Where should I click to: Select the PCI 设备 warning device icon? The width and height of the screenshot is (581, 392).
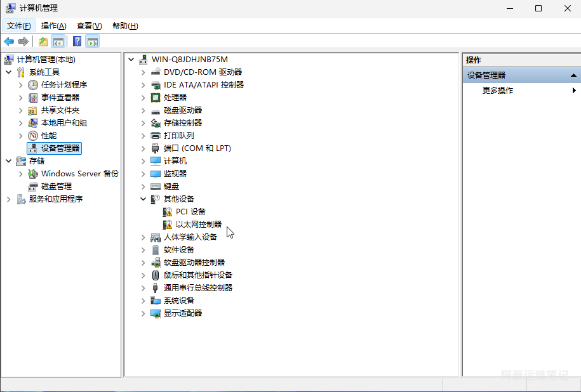pos(168,212)
